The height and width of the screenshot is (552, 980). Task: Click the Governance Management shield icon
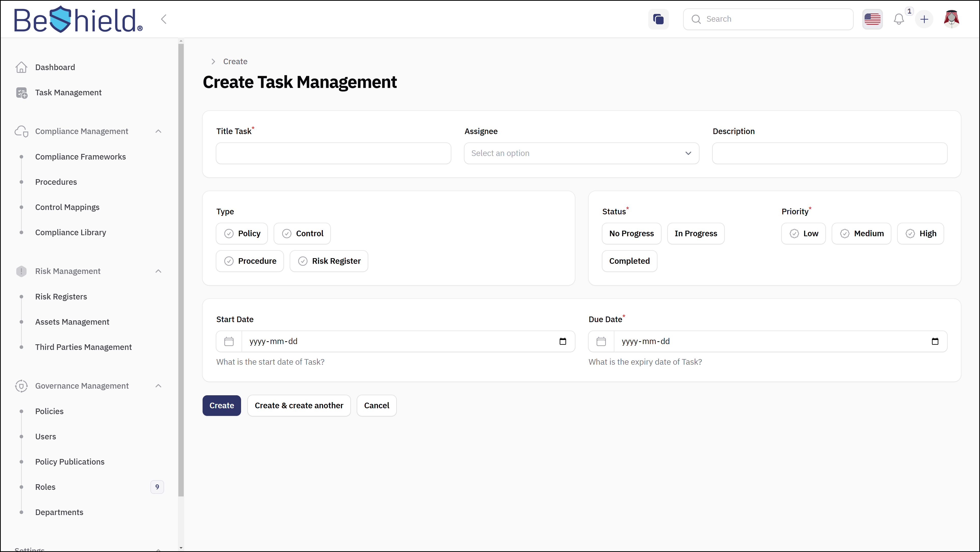tap(21, 386)
